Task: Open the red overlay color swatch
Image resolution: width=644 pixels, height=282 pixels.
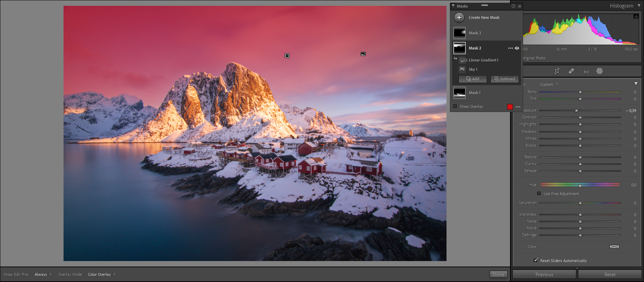Action: [x=510, y=107]
